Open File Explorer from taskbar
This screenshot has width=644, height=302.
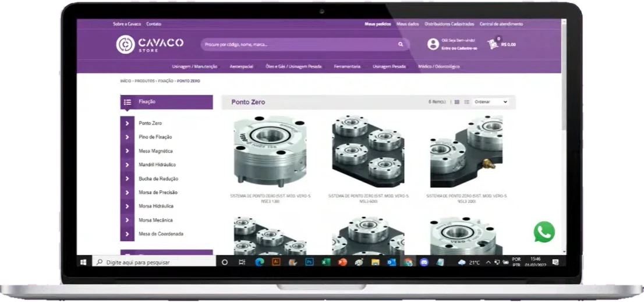click(x=375, y=262)
